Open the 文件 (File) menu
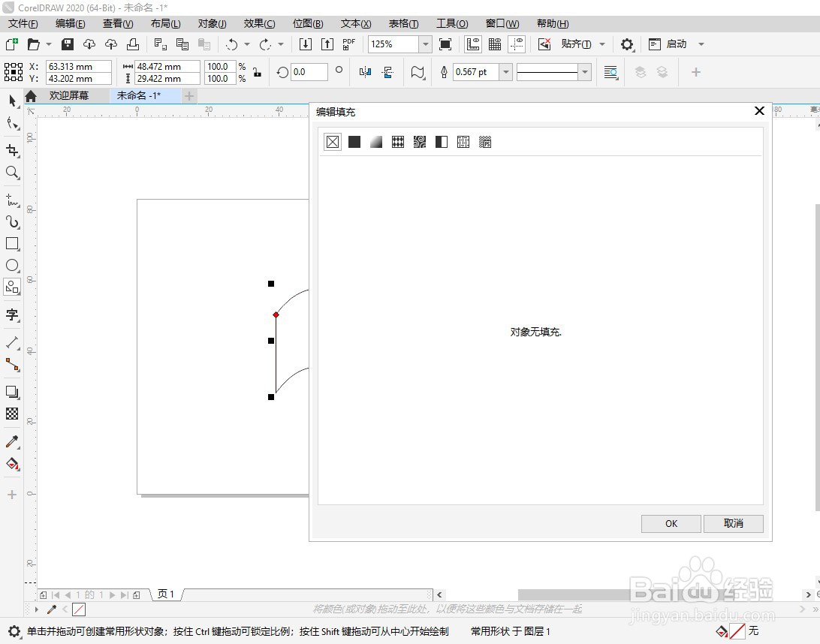The image size is (820, 644). [23, 23]
